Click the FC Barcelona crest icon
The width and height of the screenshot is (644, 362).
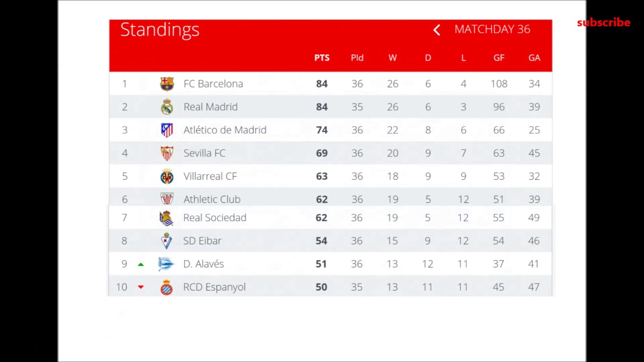click(x=167, y=83)
